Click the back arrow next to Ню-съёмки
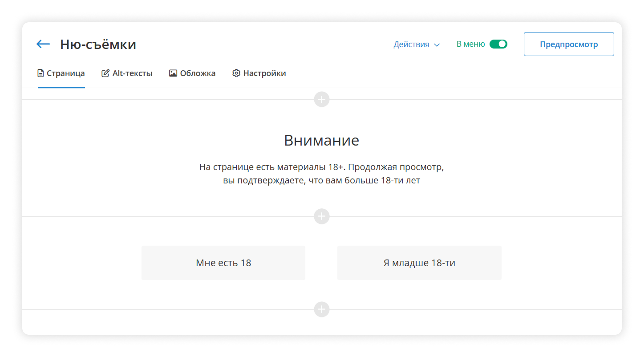 [43, 44]
